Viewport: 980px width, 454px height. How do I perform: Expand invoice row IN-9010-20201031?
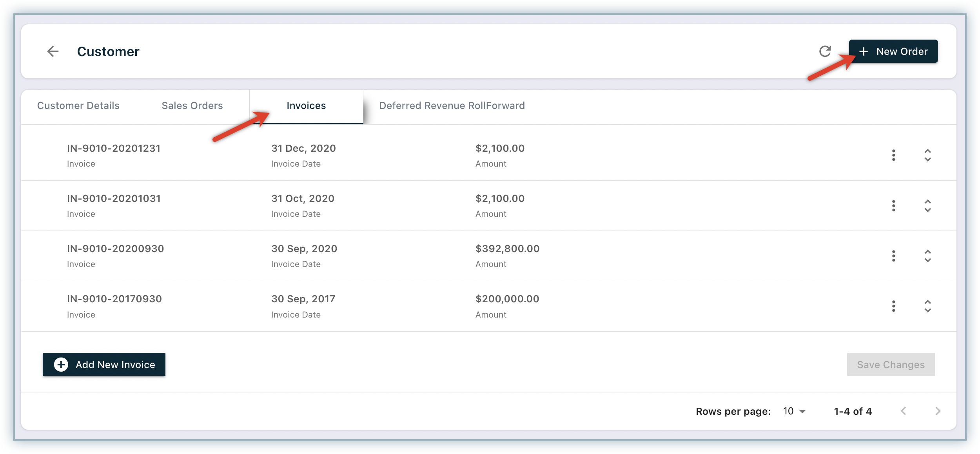pos(927,206)
